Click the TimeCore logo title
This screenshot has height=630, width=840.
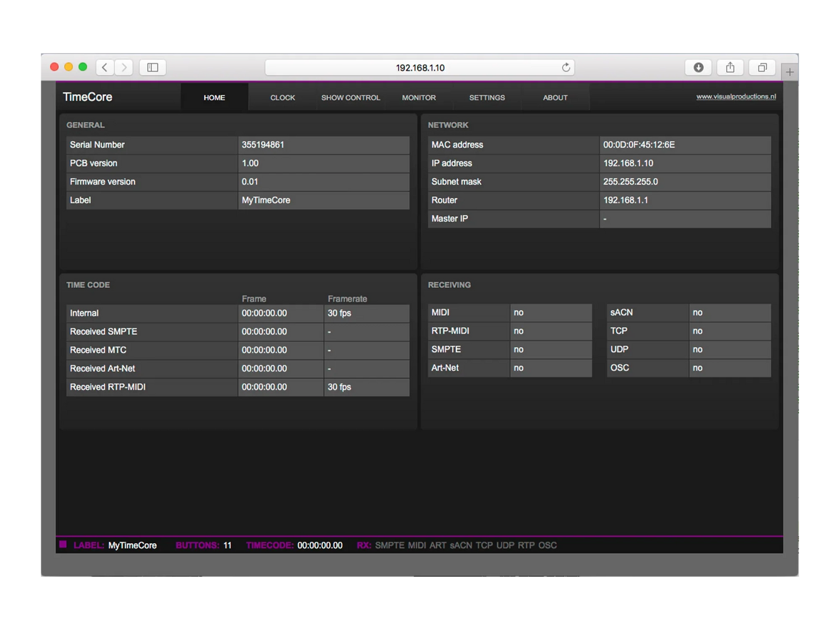[x=87, y=97]
